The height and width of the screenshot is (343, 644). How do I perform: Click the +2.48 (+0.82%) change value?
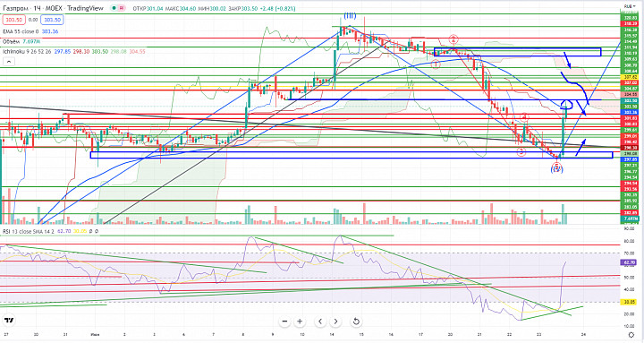tap(277, 9)
